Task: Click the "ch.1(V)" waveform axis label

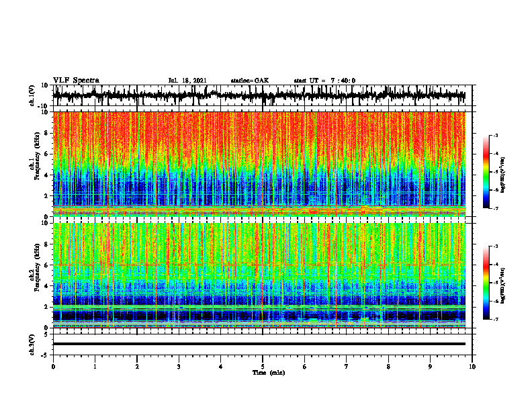Action: click(32, 95)
